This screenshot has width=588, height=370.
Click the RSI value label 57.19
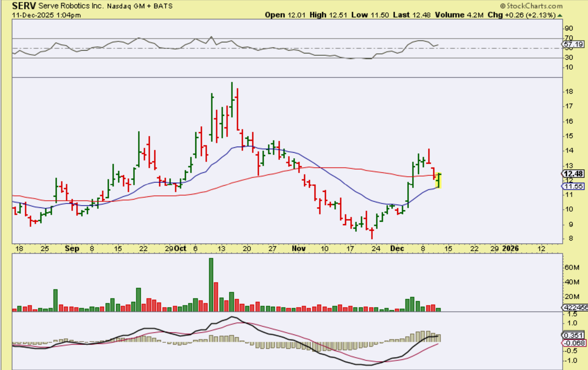click(x=573, y=44)
